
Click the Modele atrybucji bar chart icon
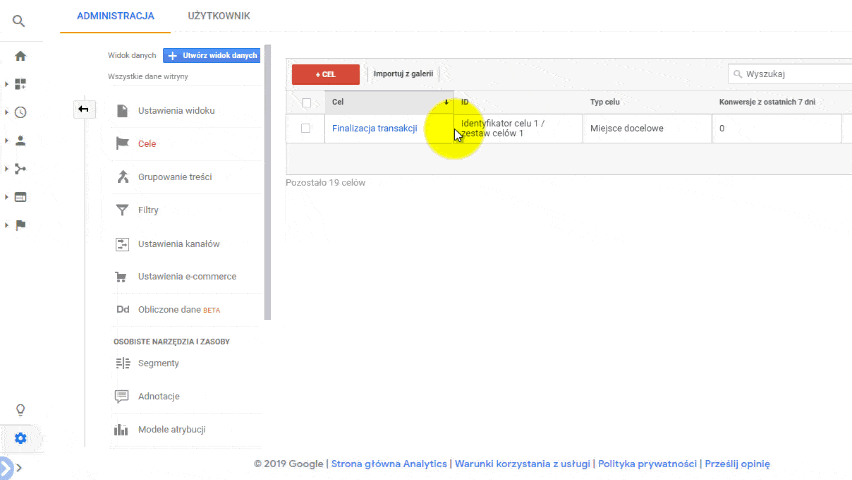[x=121, y=429]
